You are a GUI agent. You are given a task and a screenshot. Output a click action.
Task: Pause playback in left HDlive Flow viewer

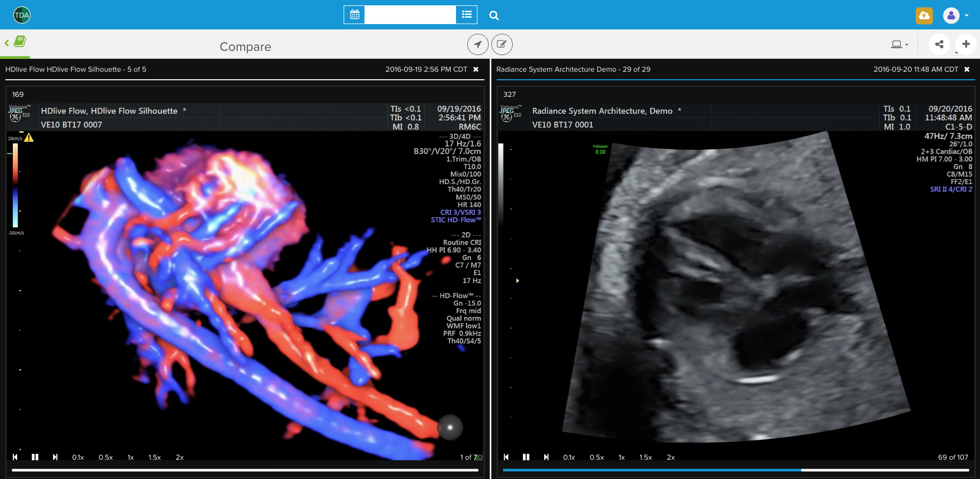tap(35, 457)
